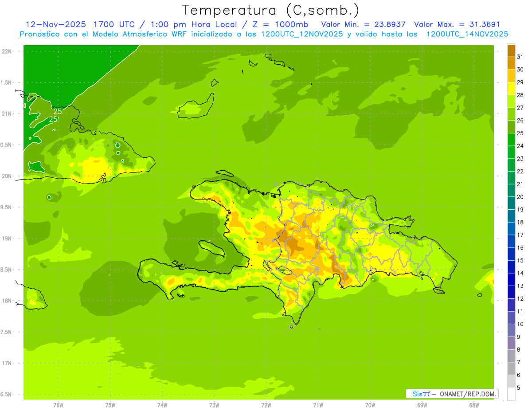Click the '73W' longitude label
Viewport: 532px width, 411px height.
click(x=214, y=405)
